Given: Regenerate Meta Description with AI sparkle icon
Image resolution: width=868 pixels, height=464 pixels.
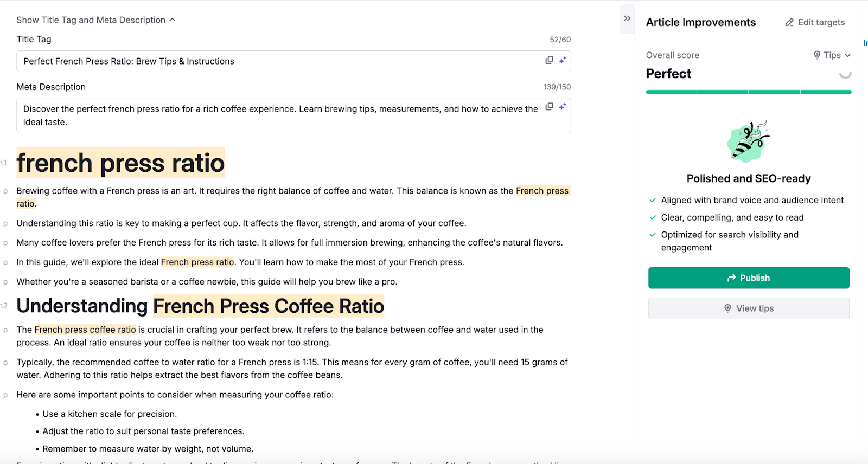Looking at the screenshot, I should click(x=563, y=107).
